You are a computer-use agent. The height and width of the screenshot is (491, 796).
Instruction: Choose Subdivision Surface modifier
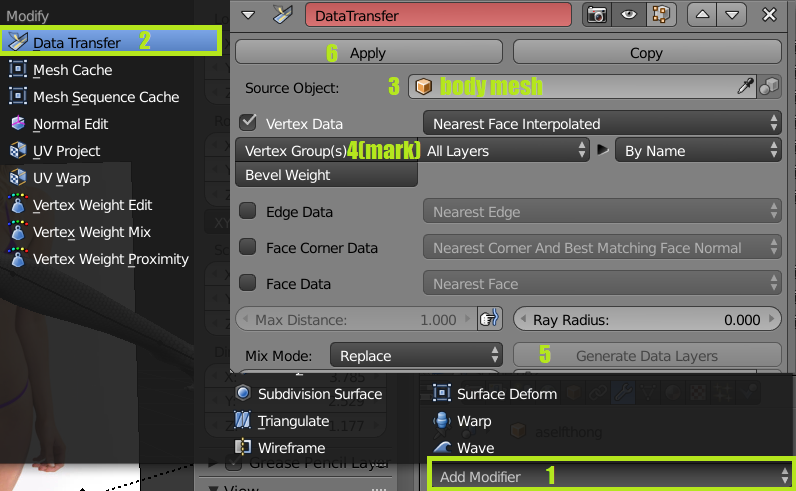[x=320, y=394]
